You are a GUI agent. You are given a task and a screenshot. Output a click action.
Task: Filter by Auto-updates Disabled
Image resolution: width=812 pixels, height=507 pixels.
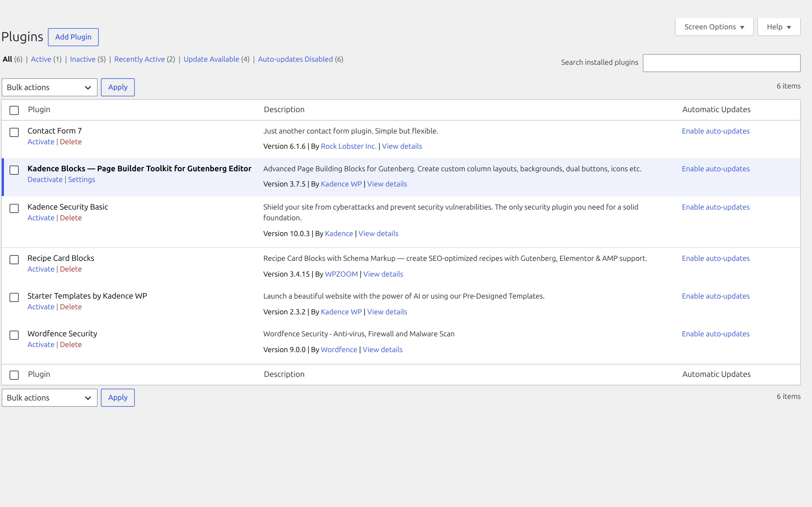[x=295, y=59]
